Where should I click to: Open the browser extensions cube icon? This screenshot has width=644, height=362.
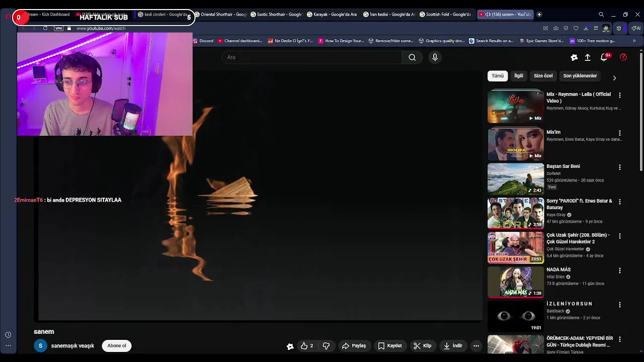pyautogui.click(x=619, y=28)
